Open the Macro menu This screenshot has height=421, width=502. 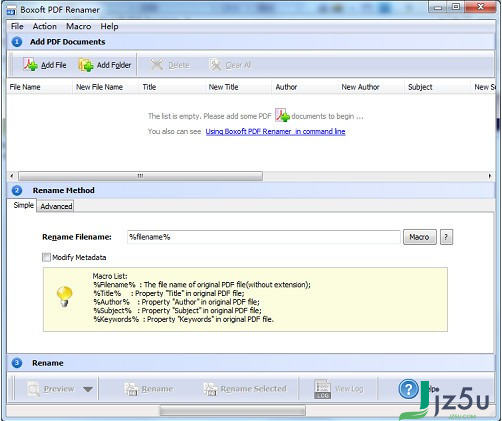[79, 26]
